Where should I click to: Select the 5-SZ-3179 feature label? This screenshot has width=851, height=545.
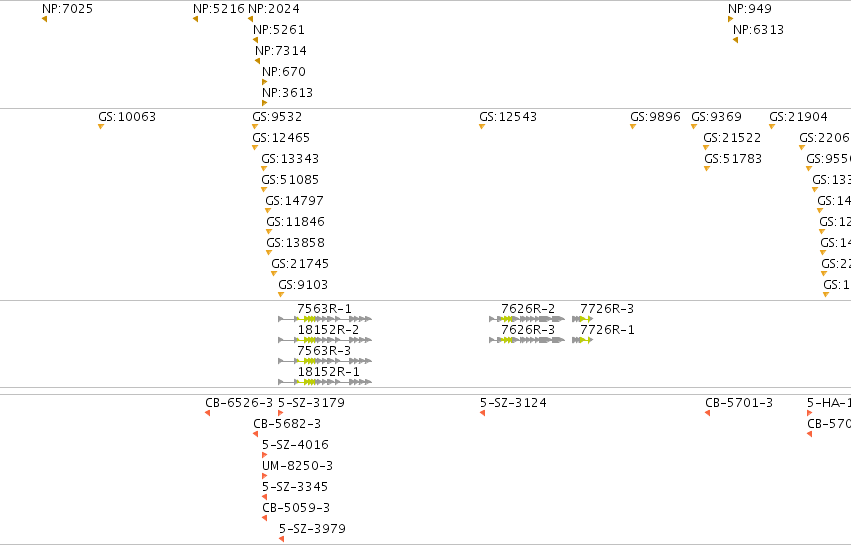312,403
